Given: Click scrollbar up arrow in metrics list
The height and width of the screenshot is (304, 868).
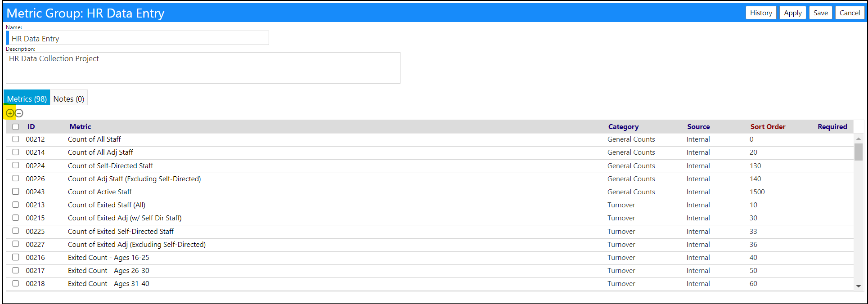Looking at the screenshot, I should [859, 139].
